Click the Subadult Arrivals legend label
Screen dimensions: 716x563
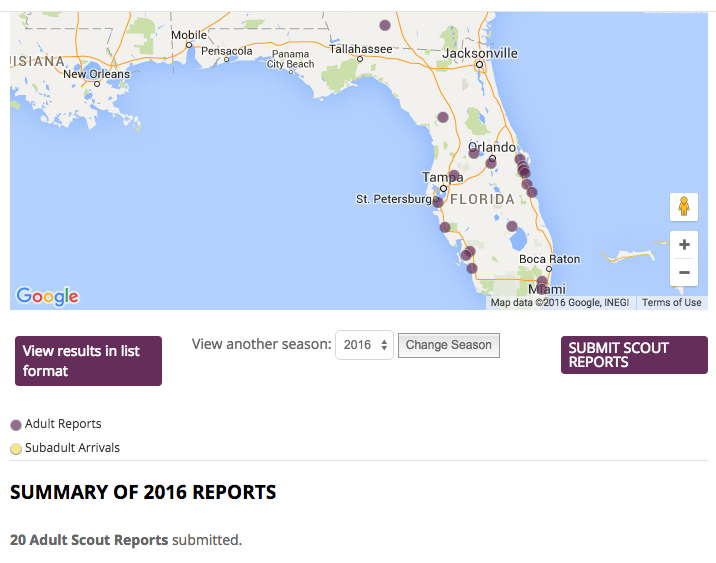pos(72,447)
